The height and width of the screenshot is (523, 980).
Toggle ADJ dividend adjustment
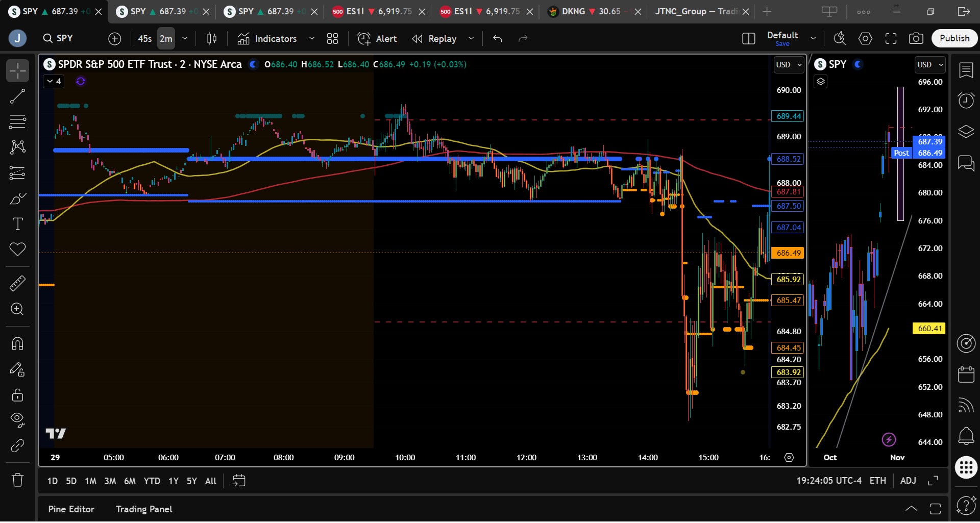pos(908,481)
